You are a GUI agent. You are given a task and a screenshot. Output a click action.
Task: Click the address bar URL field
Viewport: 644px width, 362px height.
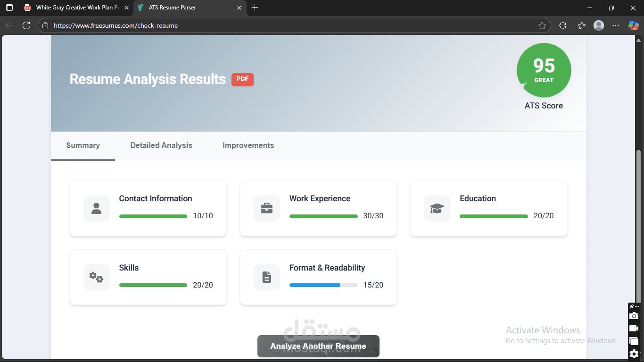(x=294, y=25)
